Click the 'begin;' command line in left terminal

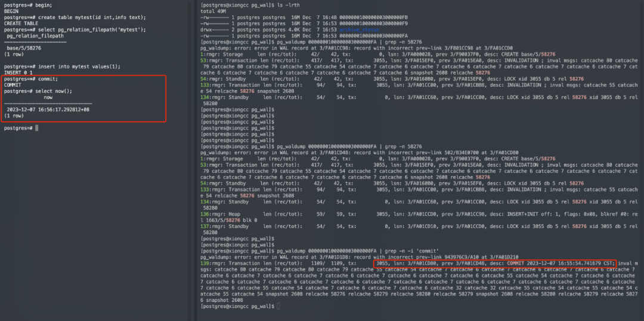(x=29, y=5)
